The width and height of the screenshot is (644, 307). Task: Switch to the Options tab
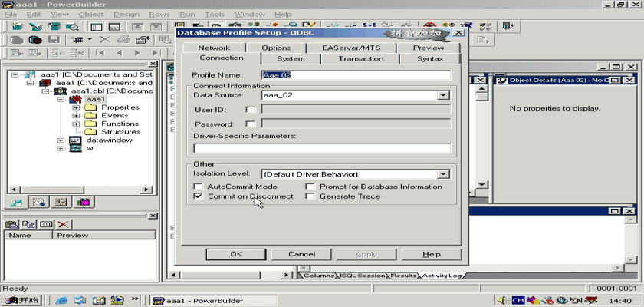click(276, 48)
